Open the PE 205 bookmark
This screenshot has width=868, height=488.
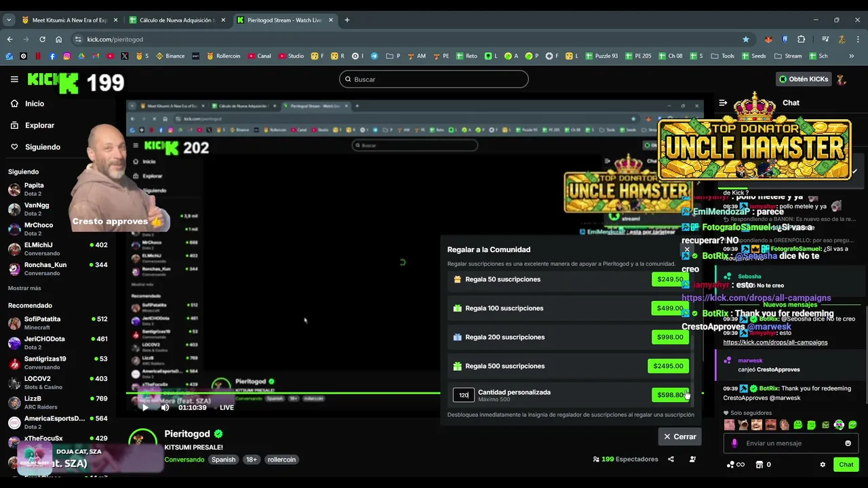[638, 56]
